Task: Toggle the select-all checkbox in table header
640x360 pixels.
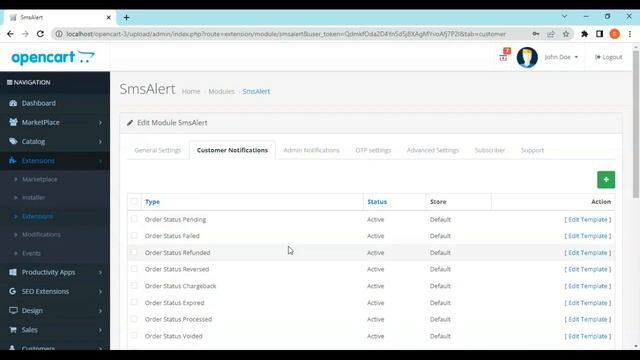Action: pyautogui.click(x=134, y=201)
